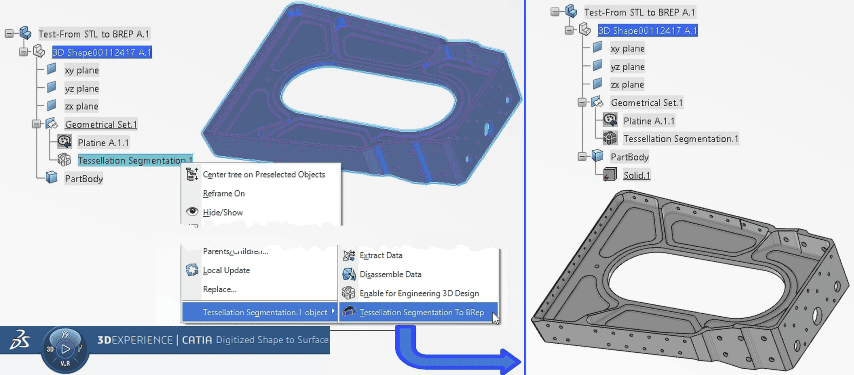Click PartBody icon in right tree
Image resolution: width=854 pixels, height=375 pixels.
click(597, 157)
